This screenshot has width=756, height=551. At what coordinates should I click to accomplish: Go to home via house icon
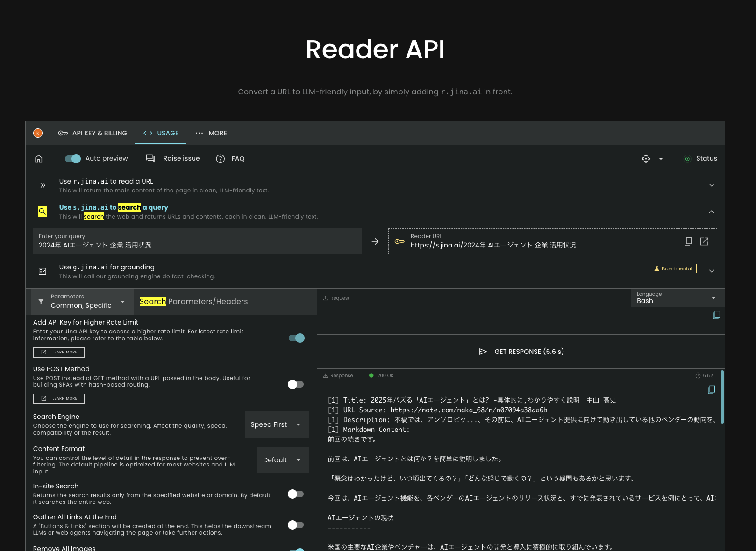[39, 159]
